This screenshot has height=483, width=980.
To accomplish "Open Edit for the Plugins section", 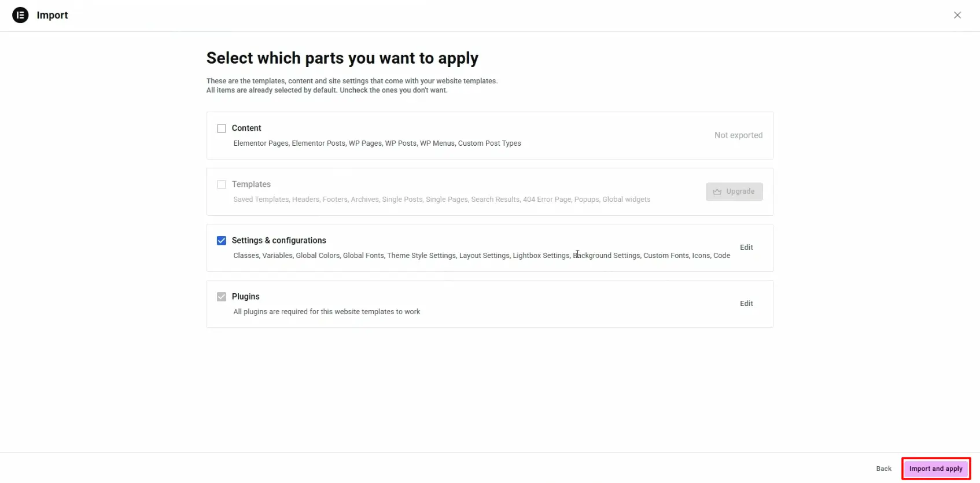I will tap(746, 304).
